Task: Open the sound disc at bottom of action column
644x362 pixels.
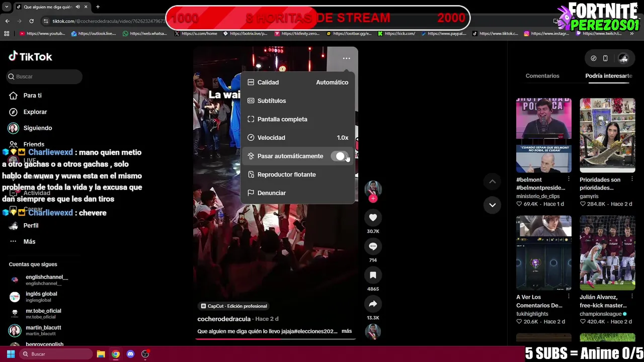Action: tap(373, 331)
